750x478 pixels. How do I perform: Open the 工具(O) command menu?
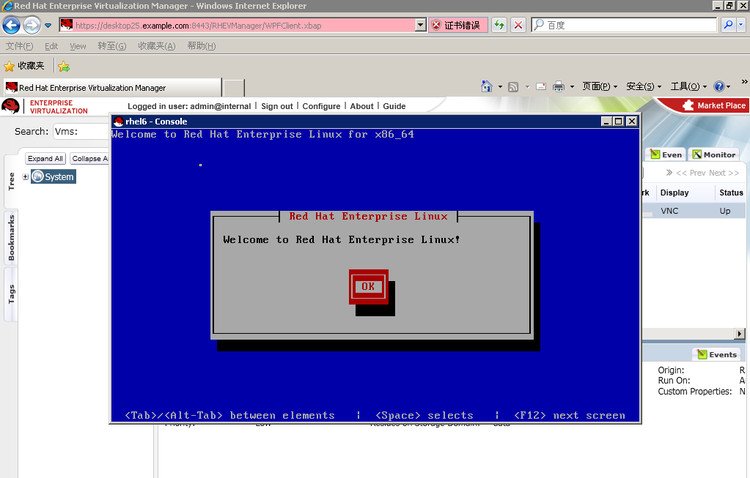tap(688, 86)
